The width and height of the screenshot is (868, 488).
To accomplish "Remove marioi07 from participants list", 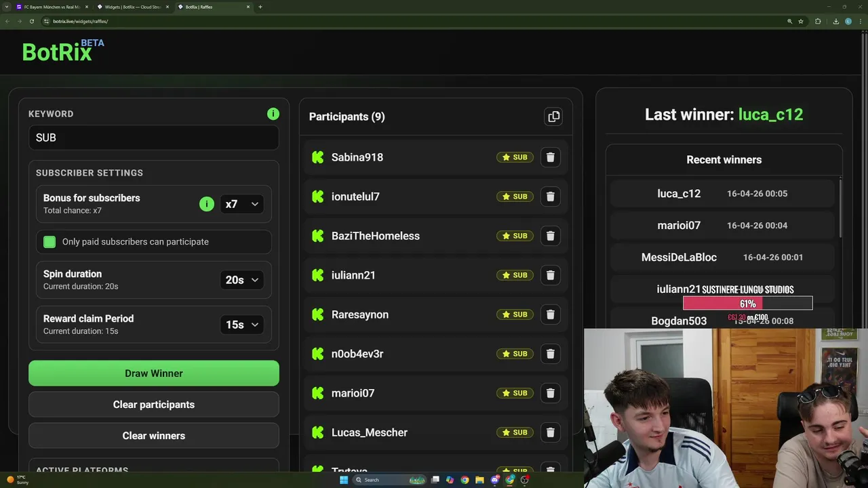I will [550, 393].
